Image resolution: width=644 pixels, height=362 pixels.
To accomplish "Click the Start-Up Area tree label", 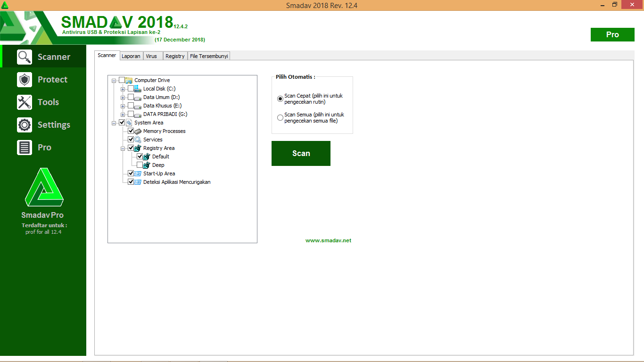I will (x=159, y=173).
